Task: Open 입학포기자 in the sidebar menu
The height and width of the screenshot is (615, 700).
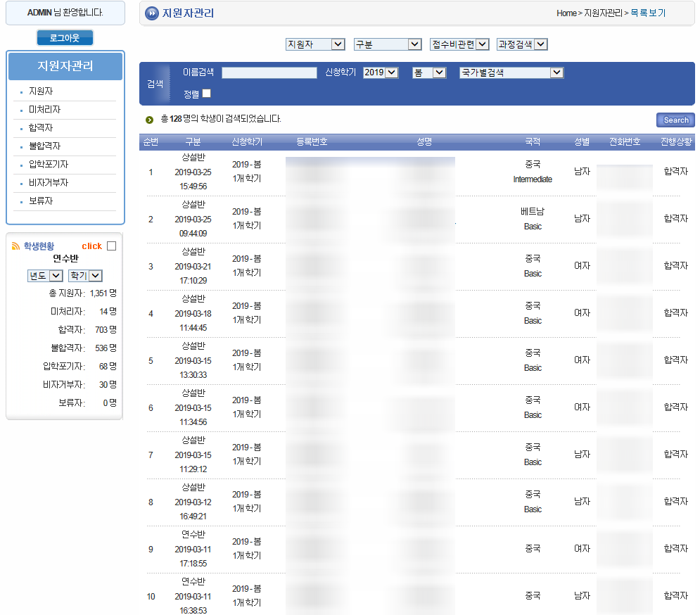Action: click(49, 165)
